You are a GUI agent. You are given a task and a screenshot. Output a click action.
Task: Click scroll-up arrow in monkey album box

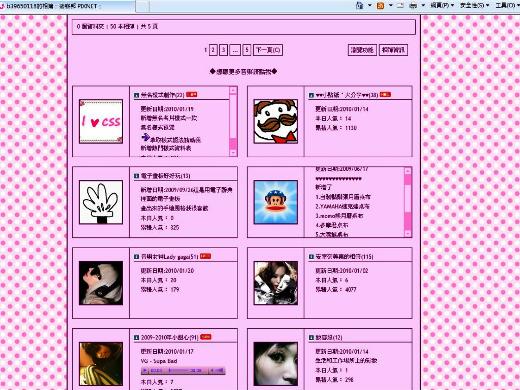(x=408, y=171)
